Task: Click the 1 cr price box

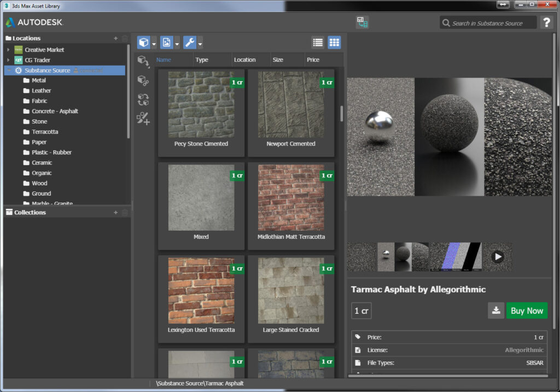Action: [361, 311]
